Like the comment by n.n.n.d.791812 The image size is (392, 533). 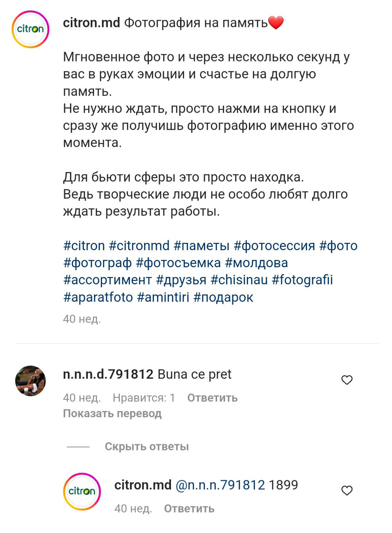[x=347, y=380]
